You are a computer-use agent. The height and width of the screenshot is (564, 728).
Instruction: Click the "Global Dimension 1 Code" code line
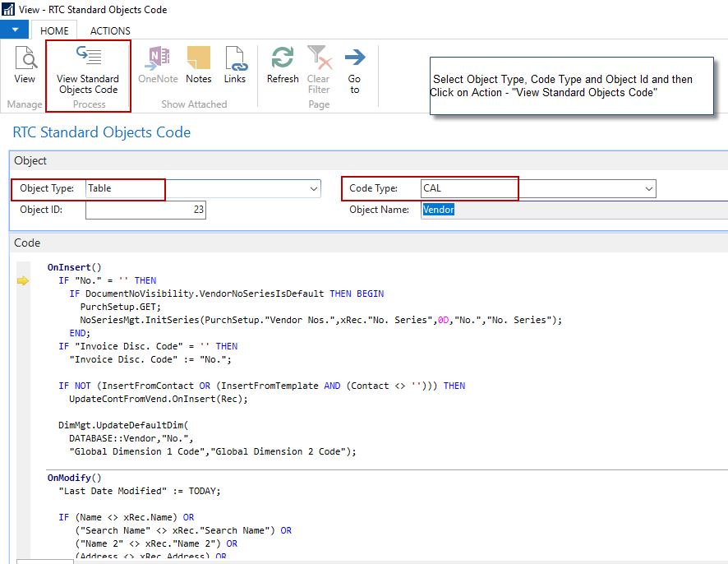click(213, 451)
